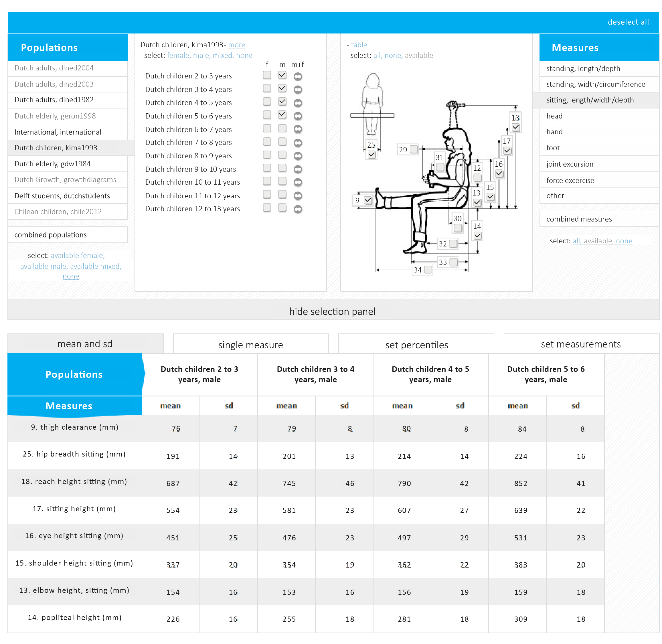Viewport: 662px width, 644px height.
Task: Check male box for 6 to 7 years
Action: tap(282, 128)
